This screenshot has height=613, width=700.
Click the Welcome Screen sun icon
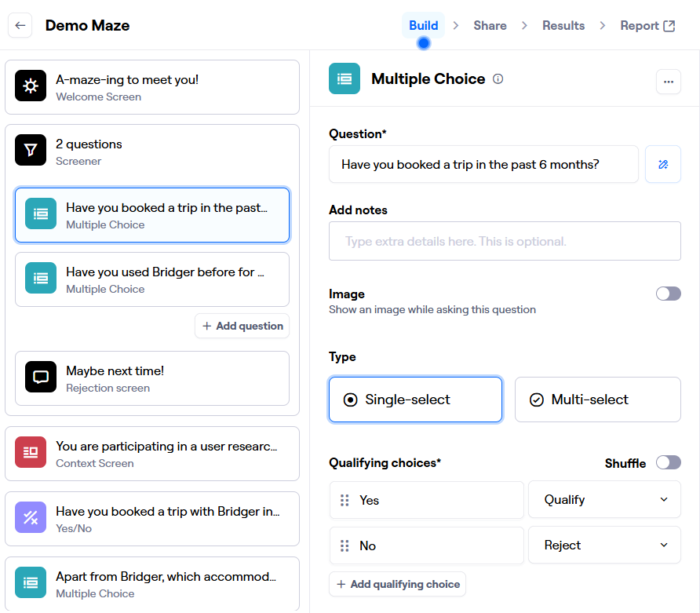31,87
